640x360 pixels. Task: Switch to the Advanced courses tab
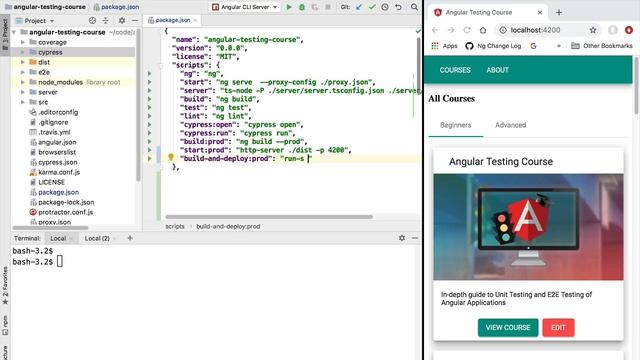click(x=511, y=125)
